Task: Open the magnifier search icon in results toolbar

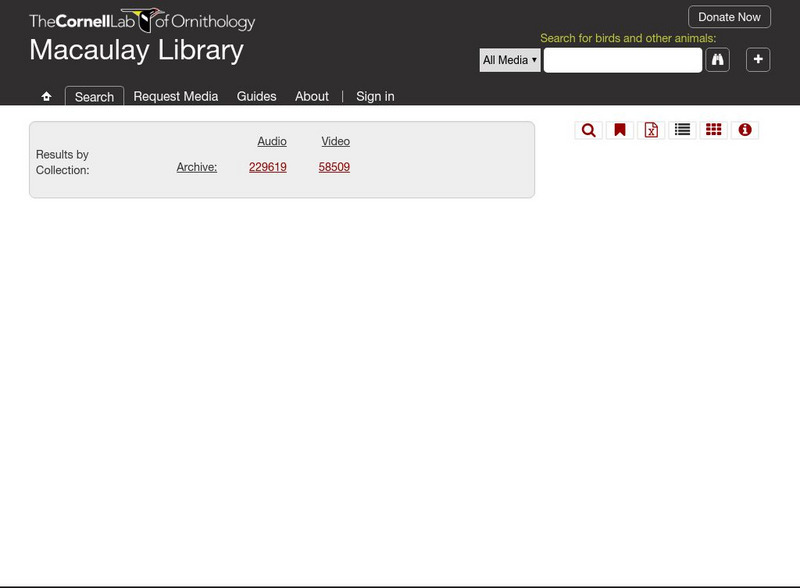Action: pyautogui.click(x=588, y=130)
